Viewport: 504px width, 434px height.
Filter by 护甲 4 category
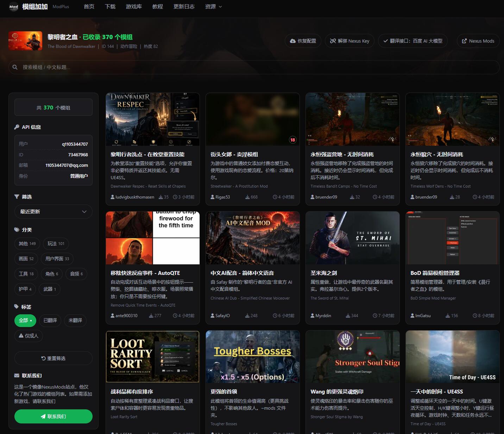coord(25,289)
